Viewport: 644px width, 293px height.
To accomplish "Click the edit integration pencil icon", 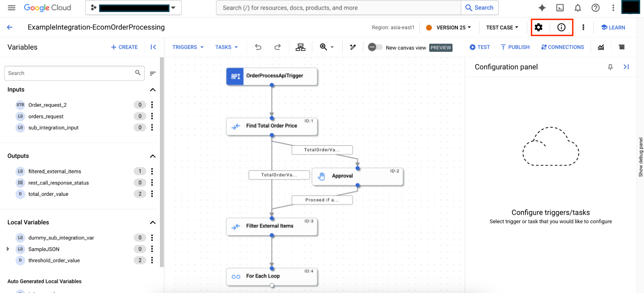I will coord(352,47).
